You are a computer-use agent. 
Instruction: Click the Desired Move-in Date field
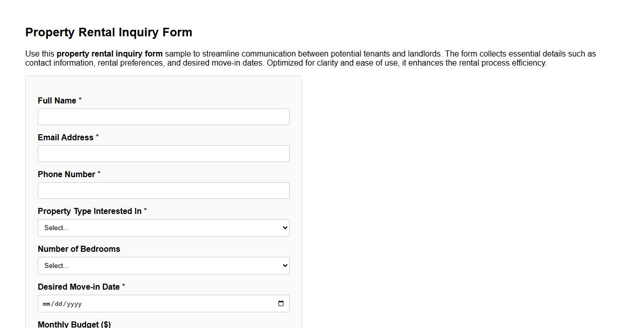151,303
